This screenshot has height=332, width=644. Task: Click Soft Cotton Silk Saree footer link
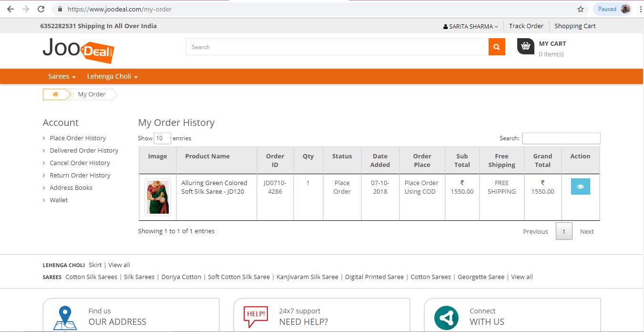click(239, 277)
